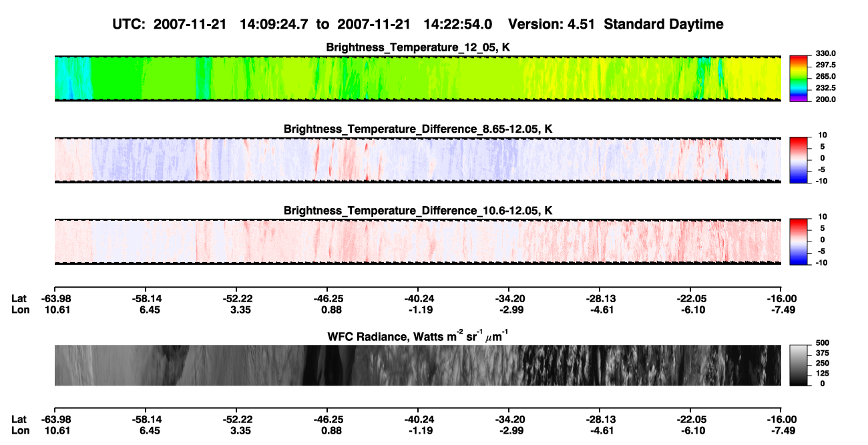This screenshot has height=445, width=868.
Task: Click -46.25 latitude on the axis above WFC Radiance
Action: [x=328, y=298]
